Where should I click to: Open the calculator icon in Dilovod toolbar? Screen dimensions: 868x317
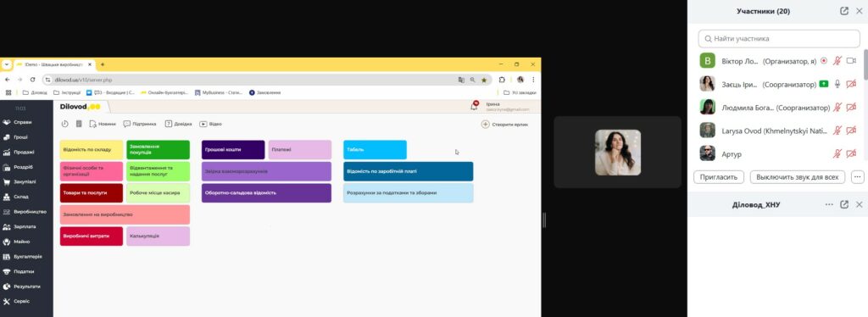tap(79, 124)
